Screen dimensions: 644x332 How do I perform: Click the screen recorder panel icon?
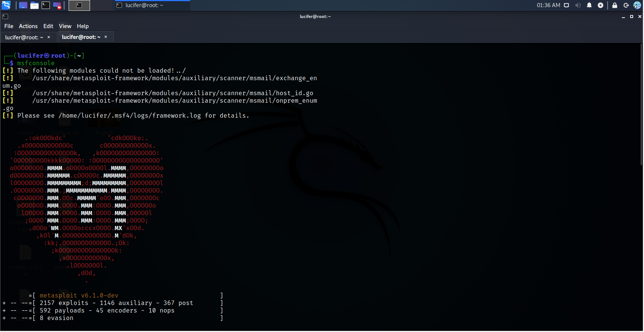pyautogui.click(x=57, y=5)
